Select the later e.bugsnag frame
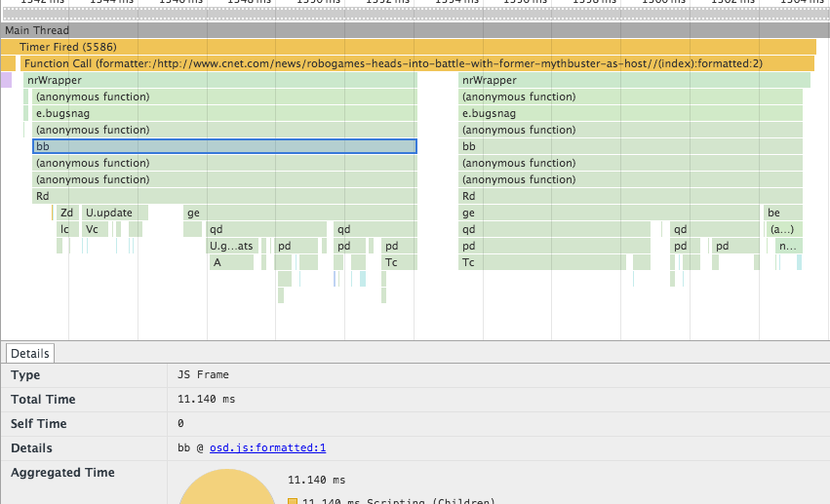 630,113
